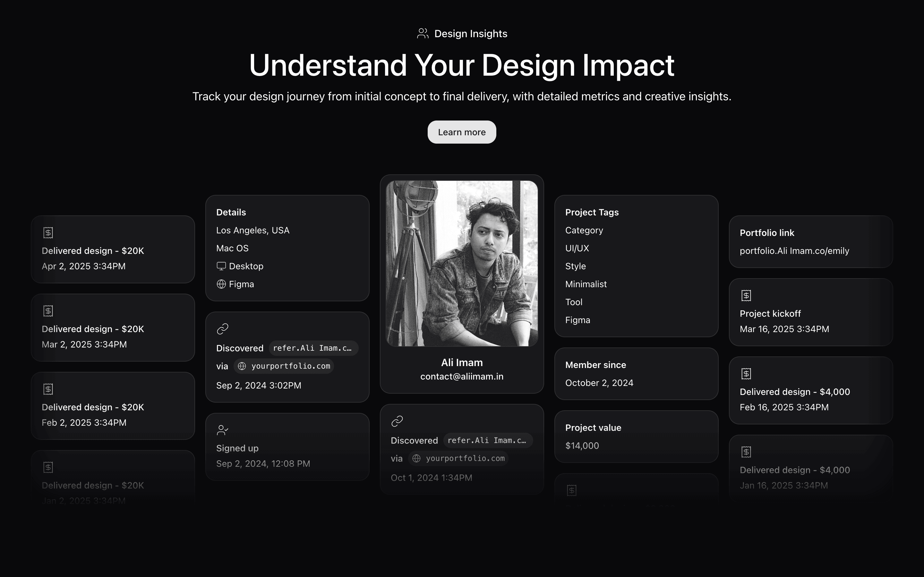Click the receipt icon on $4,000 Feb 16 card
Screen dimensions: 924x577
click(746, 373)
